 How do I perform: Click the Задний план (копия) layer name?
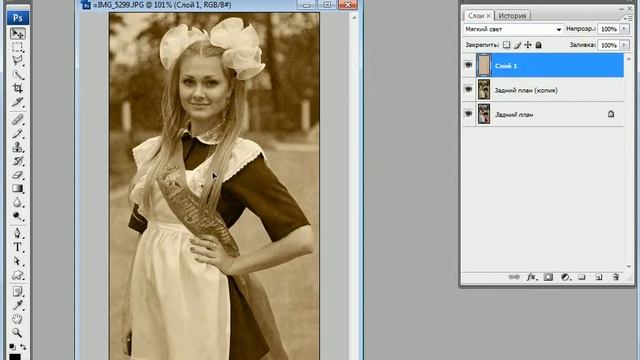[526, 90]
